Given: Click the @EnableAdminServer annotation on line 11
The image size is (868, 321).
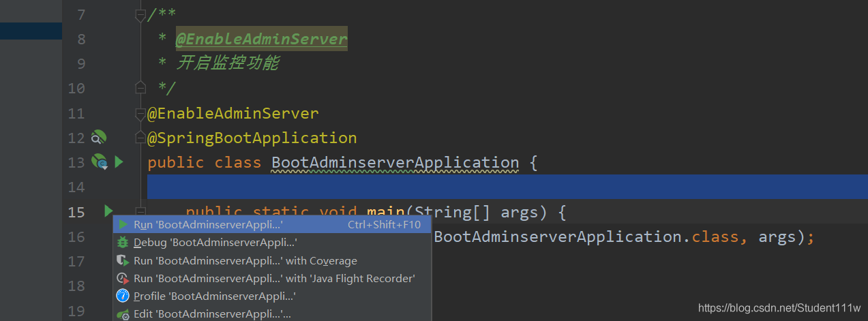Looking at the screenshot, I should pos(233,113).
